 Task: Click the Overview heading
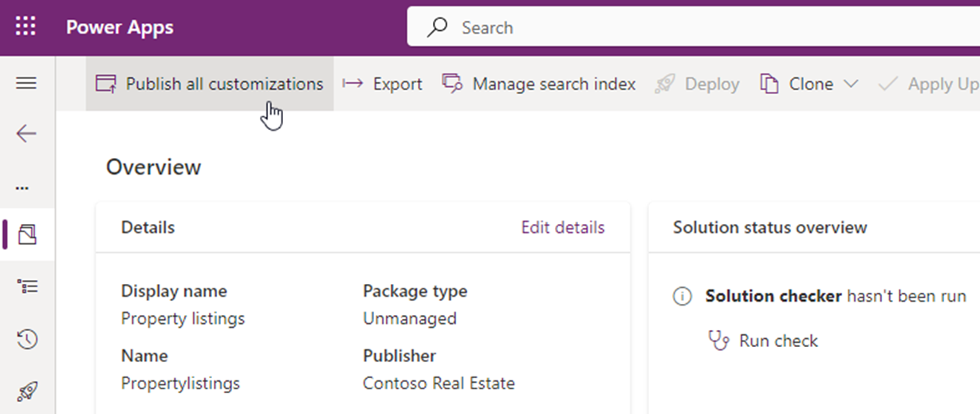tap(154, 168)
